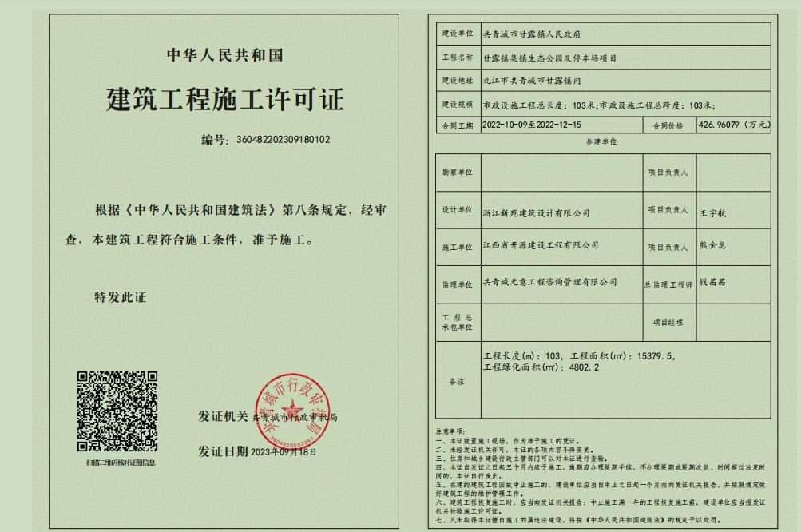801x532 pixels.
Task: Click the QR caption 扫描二维码核对证照信息
Action: (117, 463)
